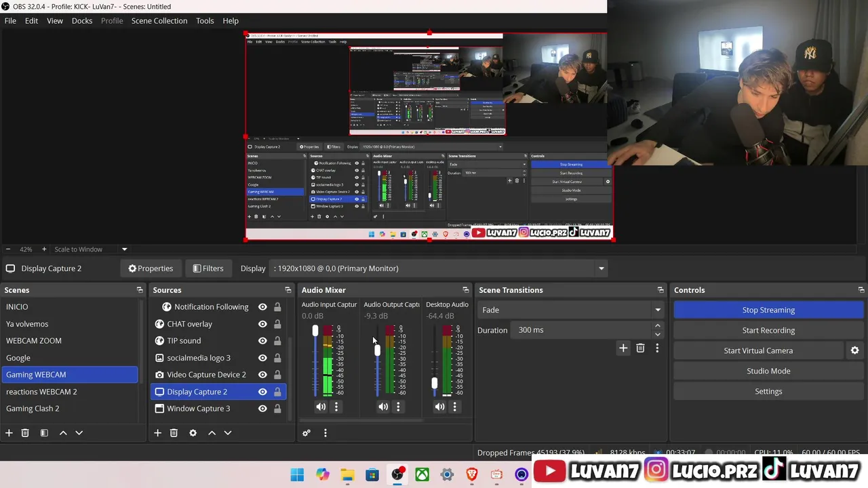Decrease Duration value with down stepper
The image size is (868, 488).
click(657, 334)
